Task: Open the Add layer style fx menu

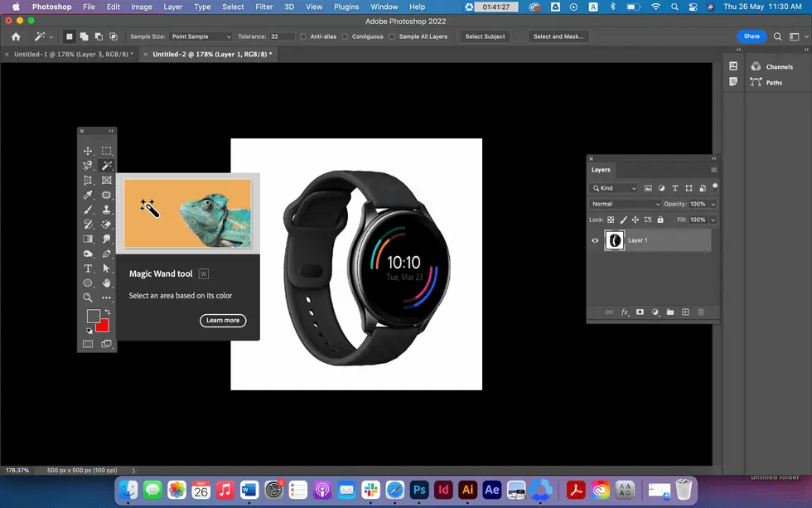Action: tap(624, 312)
